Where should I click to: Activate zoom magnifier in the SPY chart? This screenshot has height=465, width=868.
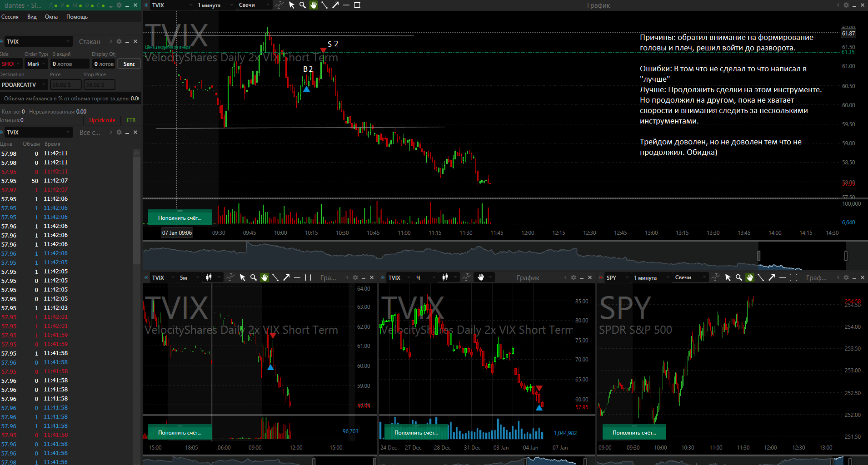point(739,277)
